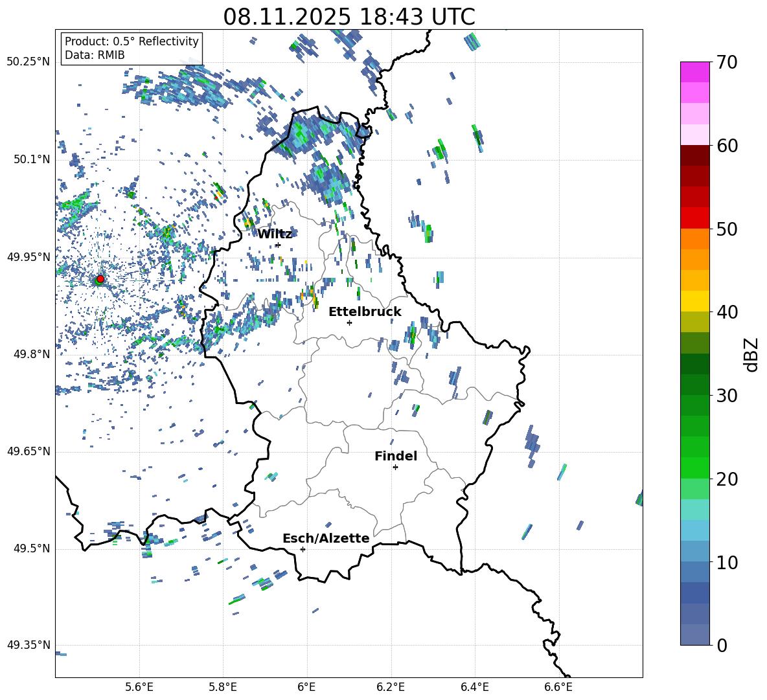Click the 50.1°N latitude label

(x=32, y=159)
